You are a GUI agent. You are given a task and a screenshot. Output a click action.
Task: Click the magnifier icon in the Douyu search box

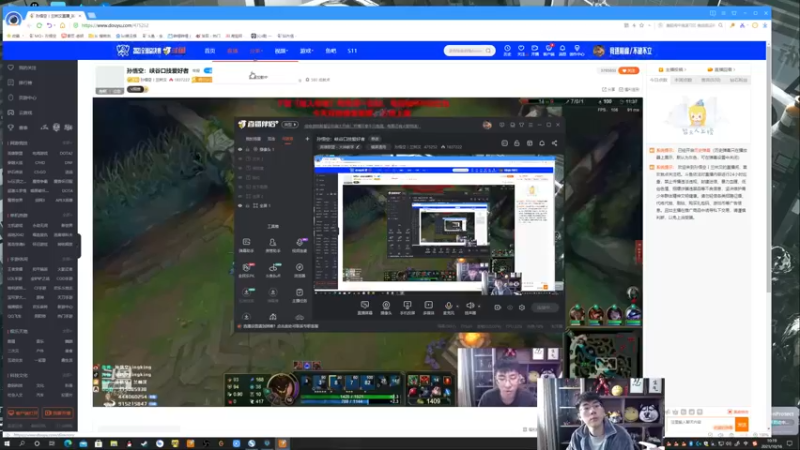pyautogui.click(x=488, y=51)
